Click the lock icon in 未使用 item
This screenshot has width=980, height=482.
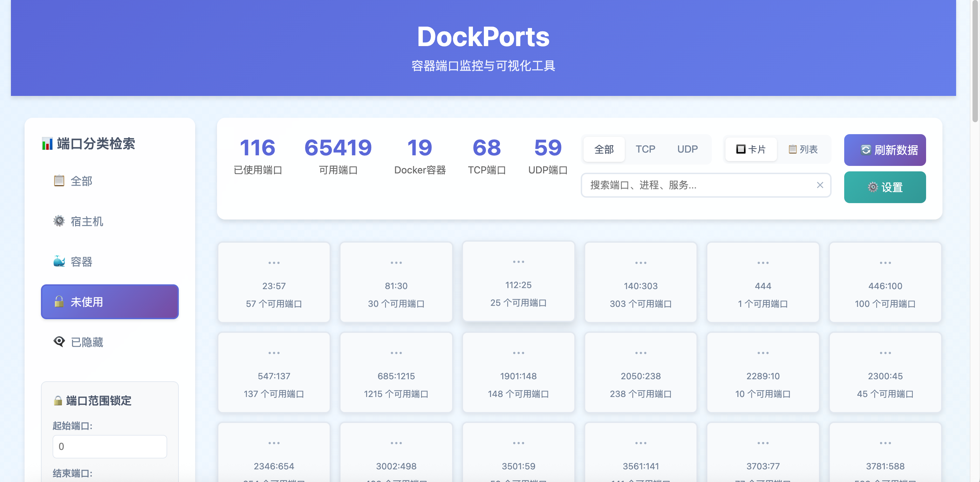[x=59, y=301]
